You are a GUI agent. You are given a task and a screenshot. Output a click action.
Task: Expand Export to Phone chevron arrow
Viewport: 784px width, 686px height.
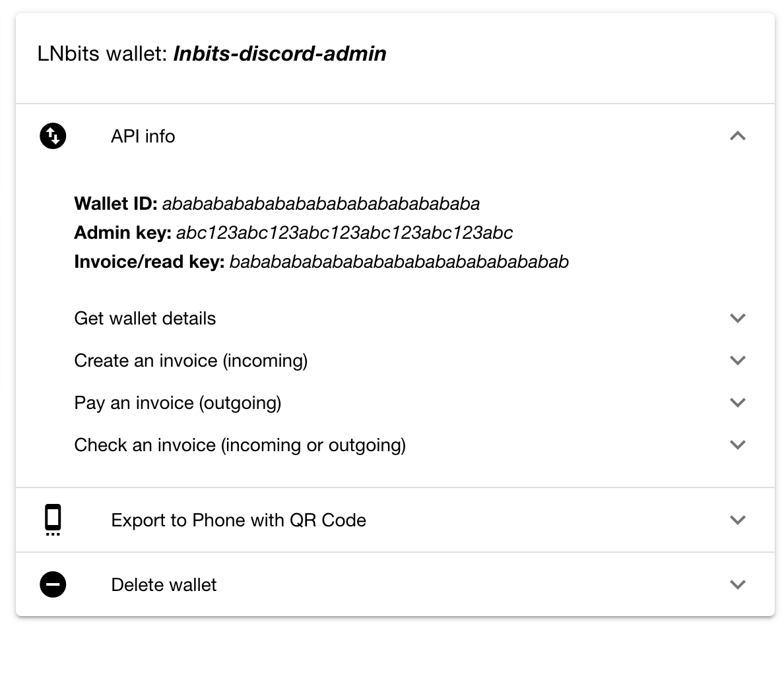(738, 520)
